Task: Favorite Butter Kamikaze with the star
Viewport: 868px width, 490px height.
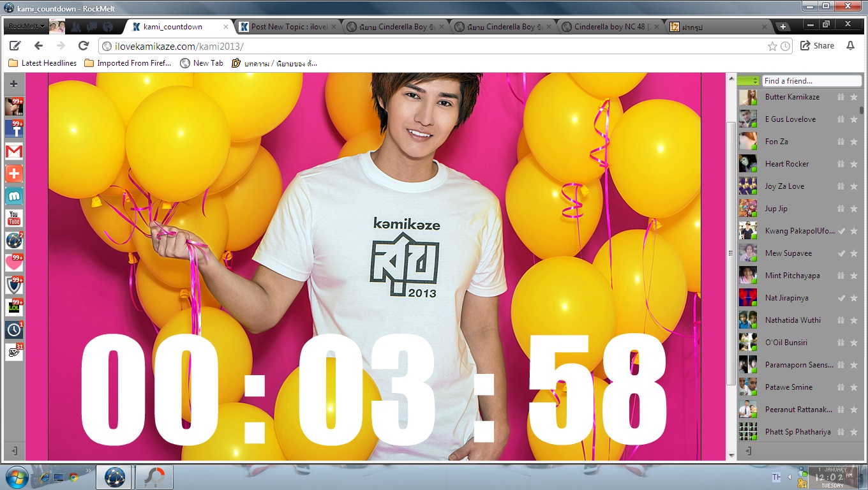Action: [x=854, y=97]
